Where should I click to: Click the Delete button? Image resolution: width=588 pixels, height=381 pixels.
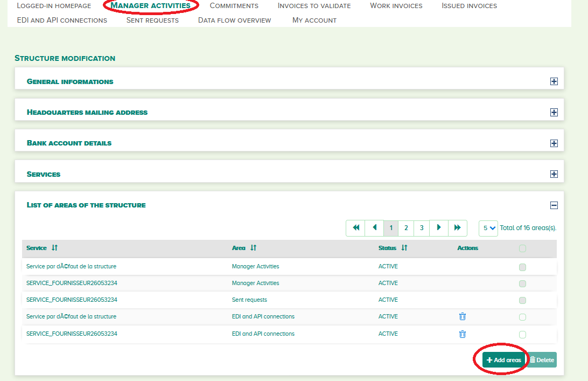[x=542, y=359]
